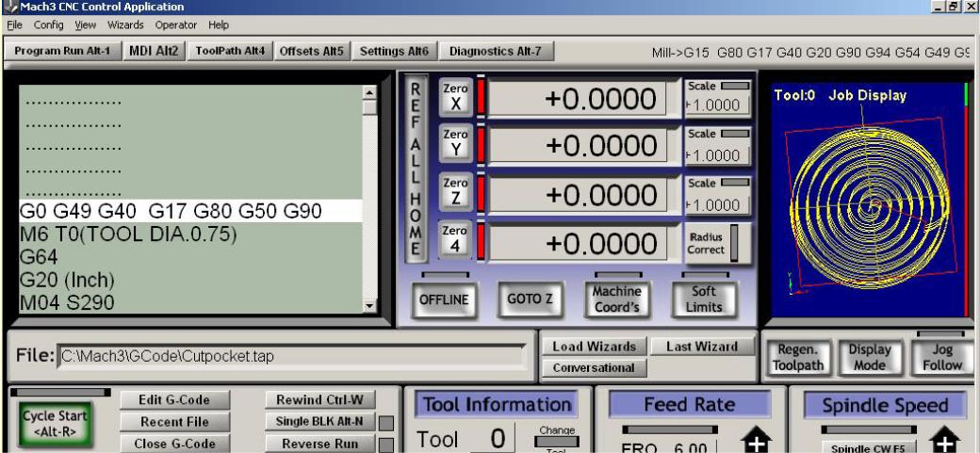The height and width of the screenshot is (453, 980).
Task: Click the tool Change indicator button
Action: [x=556, y=441]
